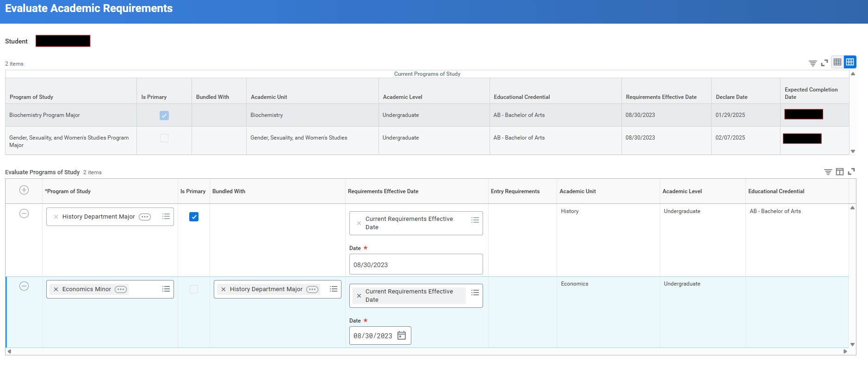Add a new program of study row
Image resolution: width=868 pixels, height=366 pixels.
click(24, 190)
